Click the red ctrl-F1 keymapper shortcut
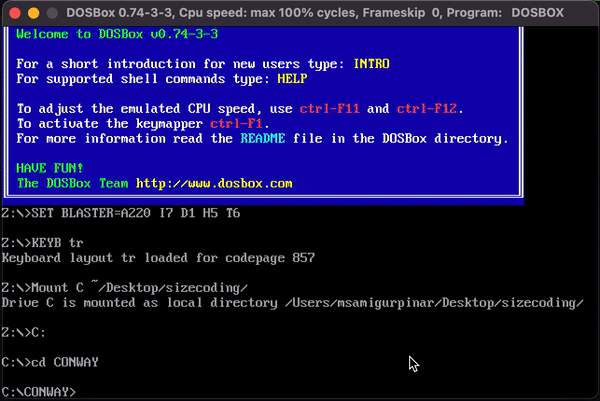The image size is (600, 401). coord(236,124)
